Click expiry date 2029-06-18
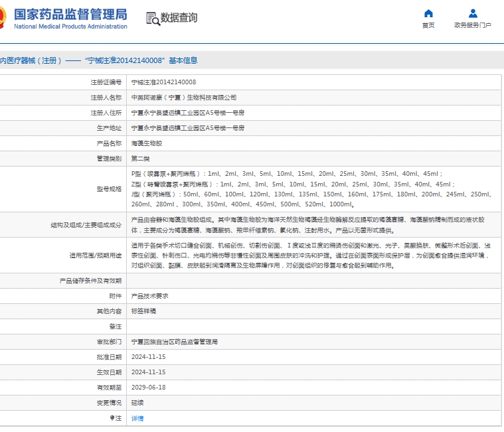Viewport: 504px width, 432px height. tap(149, 388)
